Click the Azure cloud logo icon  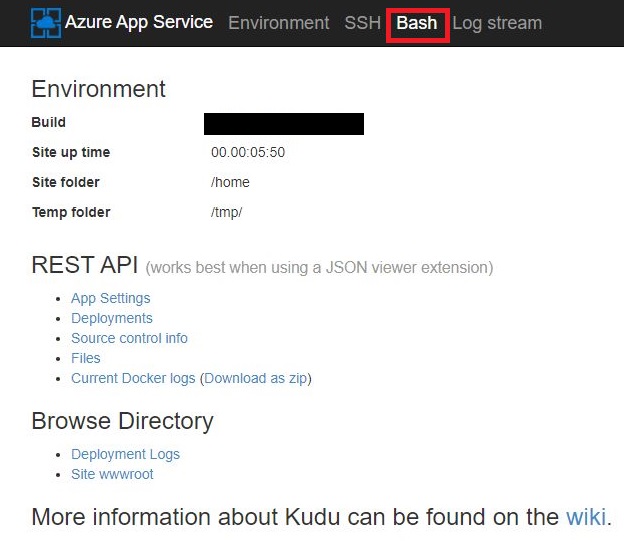point(46,22)
